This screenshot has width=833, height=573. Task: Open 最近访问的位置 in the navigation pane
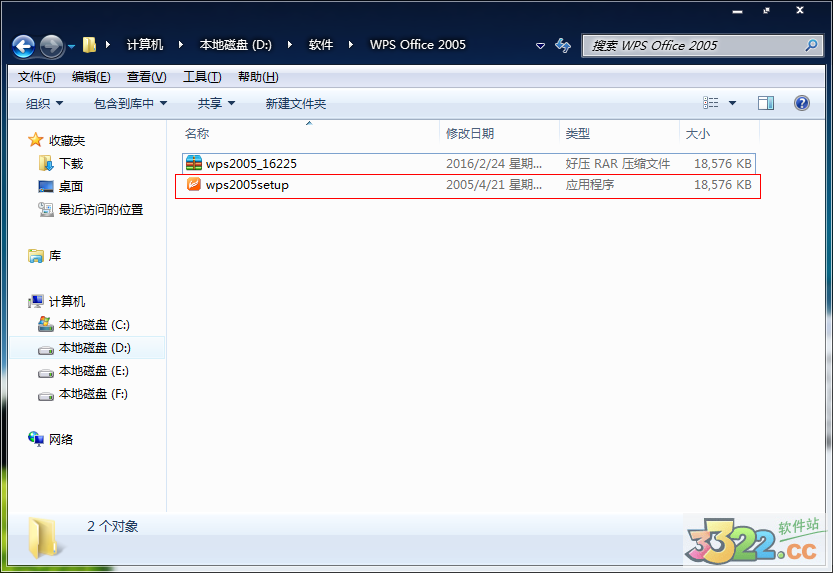click(101, 210)
